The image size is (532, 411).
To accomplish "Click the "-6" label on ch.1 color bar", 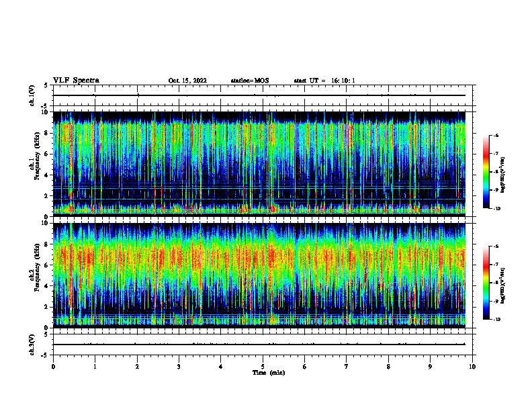I will point(496,136).
